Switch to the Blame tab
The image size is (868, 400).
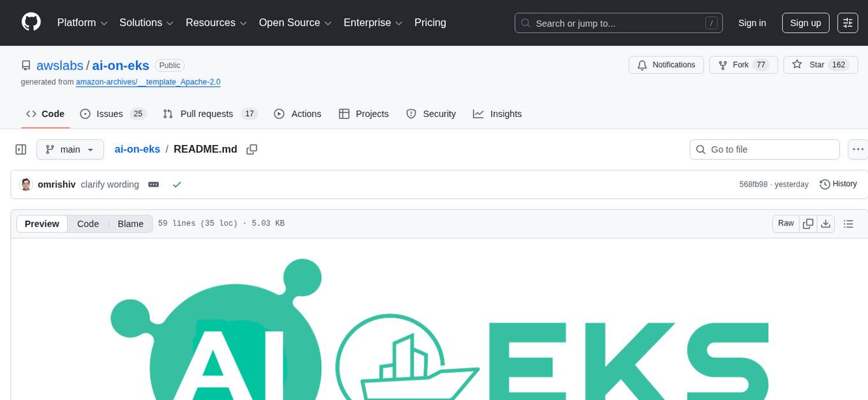pyautogui.click(x=130, y=224)
